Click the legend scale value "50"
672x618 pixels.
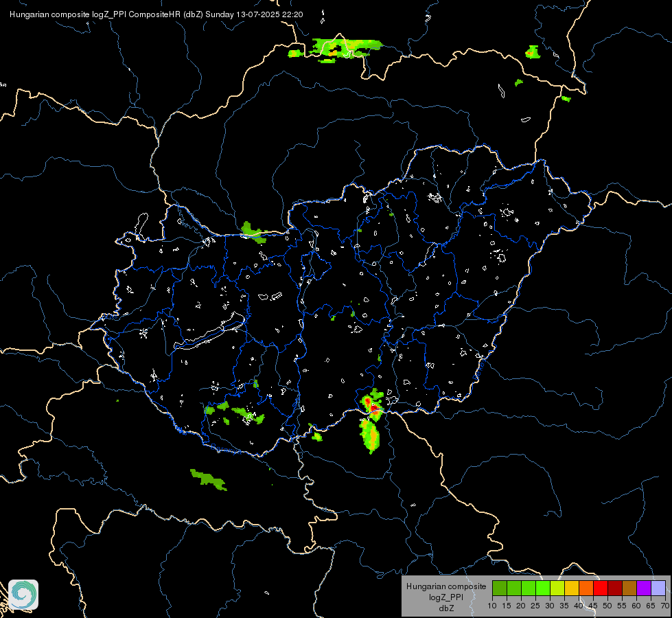point(607,606)
